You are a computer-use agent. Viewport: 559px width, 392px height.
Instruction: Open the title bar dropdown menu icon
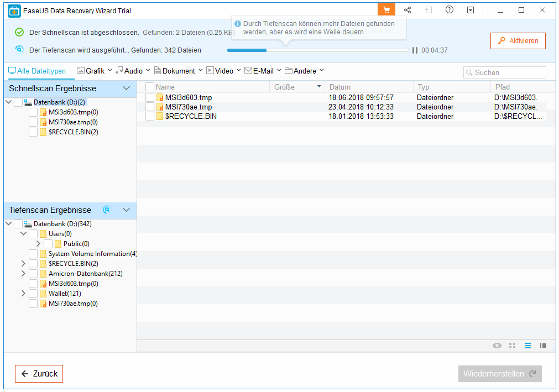tap(471, 10)
